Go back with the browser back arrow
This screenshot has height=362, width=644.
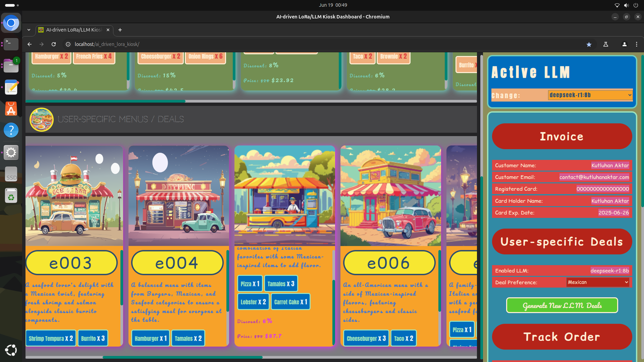point(30,44)
